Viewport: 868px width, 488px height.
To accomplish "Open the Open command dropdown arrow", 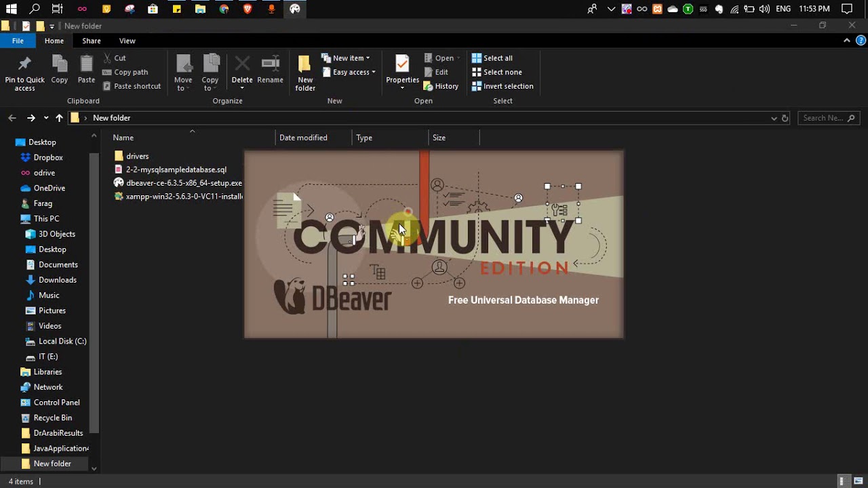I will pos(459,58).
